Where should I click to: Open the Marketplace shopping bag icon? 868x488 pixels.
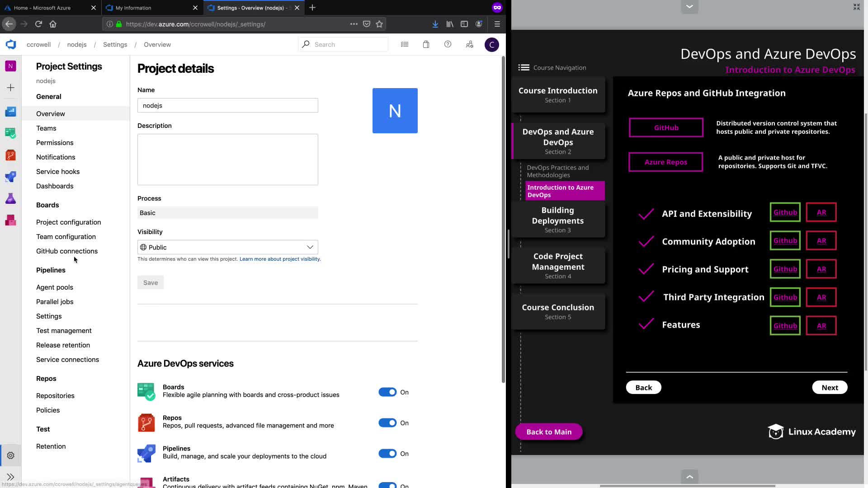[x=426, y=44]
